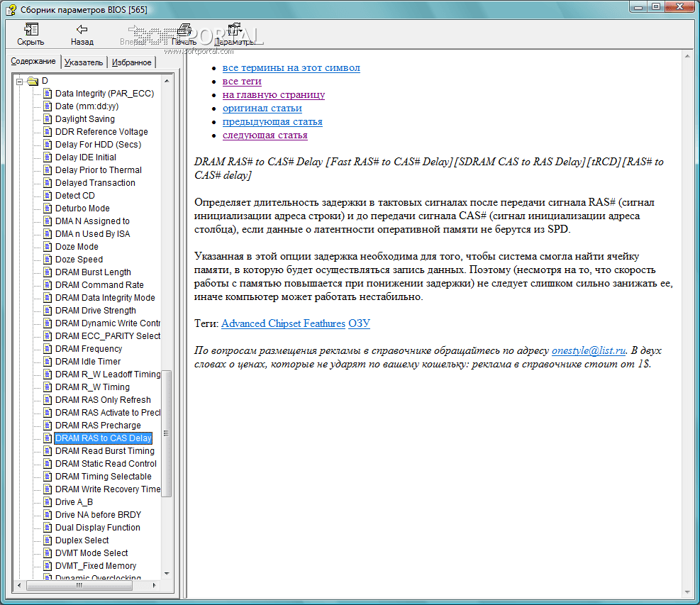
Task: Click page icon beside Doze Mode
Action: tap(48, 247)
